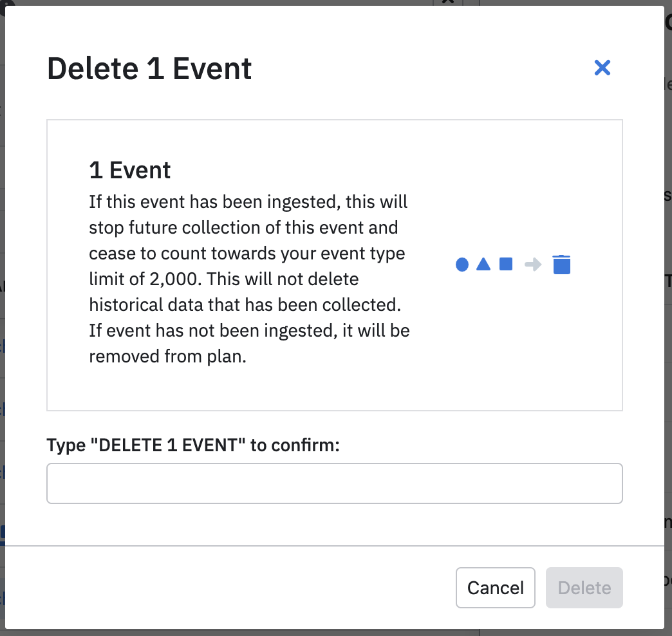Close the Delete 1 Event dialog

pos(602,68)
